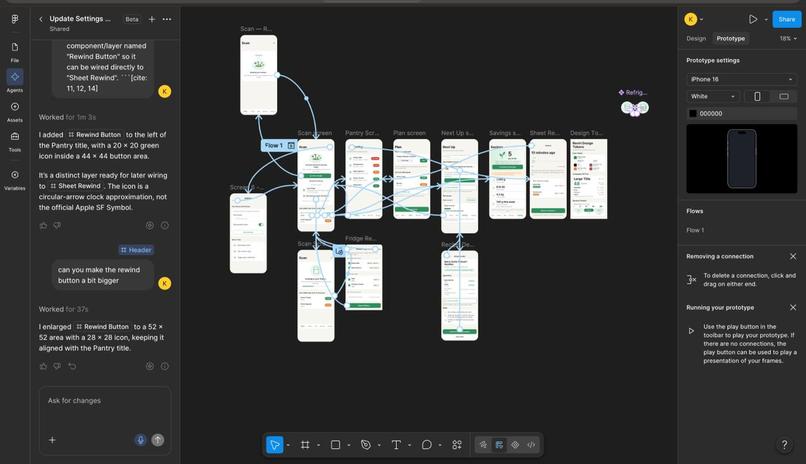Switch to the Prototype tab
The width and height of the screenshot is (806, 464).
tap(730, 39)
